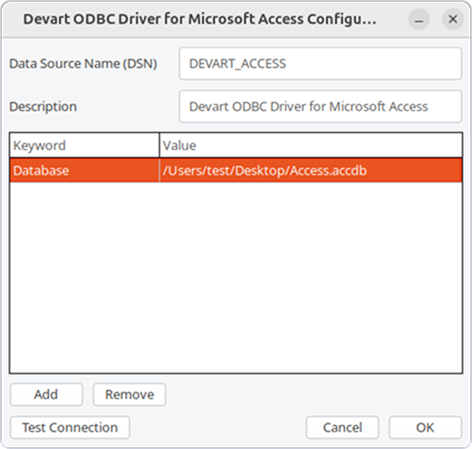Confirm settings with OK
This screenshot has width=472, height=449.
pos(425,427)
